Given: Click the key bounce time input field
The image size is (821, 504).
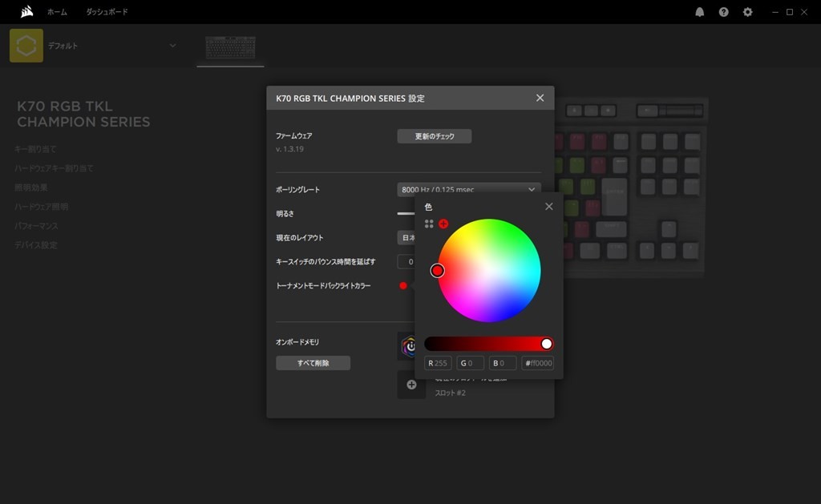Looking at the screenshot, I should (406, 262).
